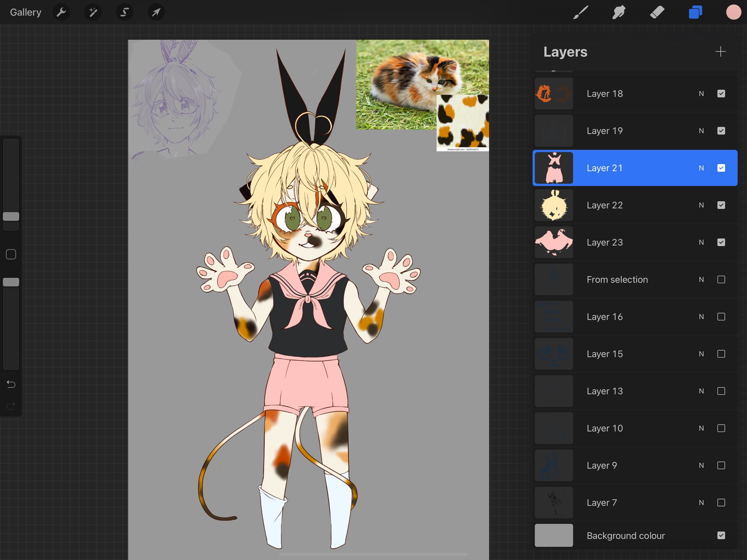Expand blend mode N on Layer 23
This screenshot has width=747, height=560.
(x=701, y=243)
